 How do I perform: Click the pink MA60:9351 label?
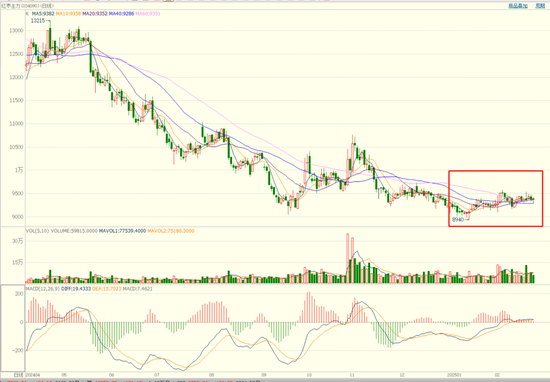click(148, 14)
